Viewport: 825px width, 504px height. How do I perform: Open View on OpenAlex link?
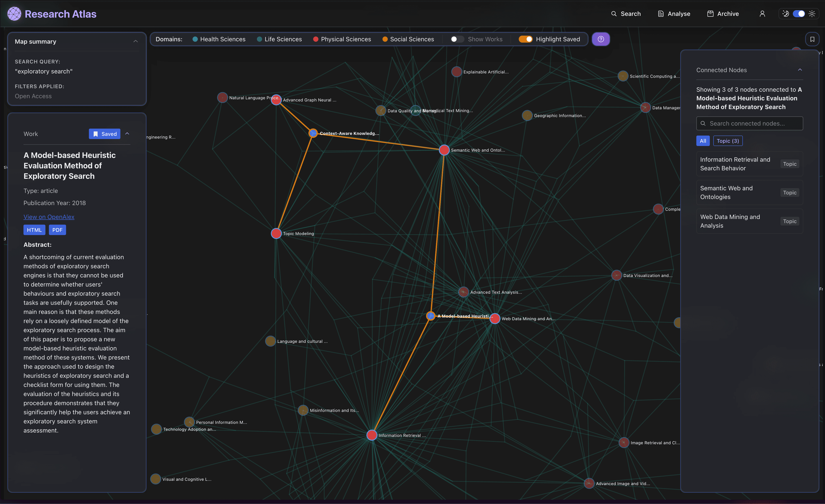click(48, 217)
